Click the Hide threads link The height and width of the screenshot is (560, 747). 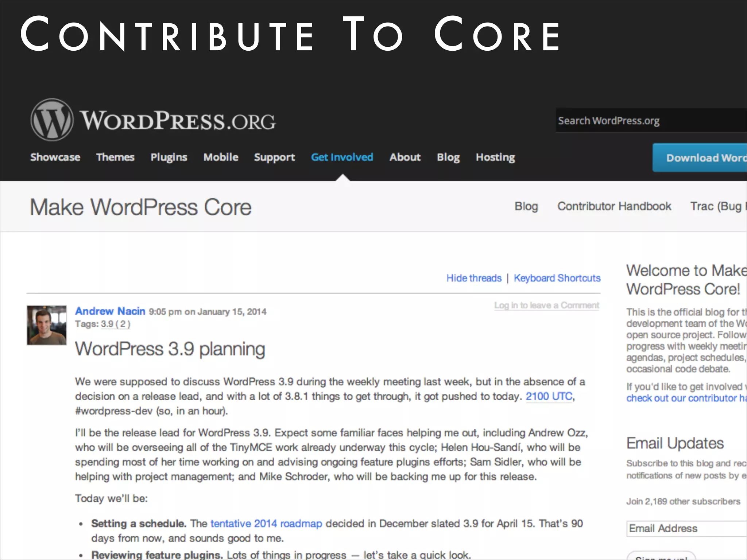[474, 278]
